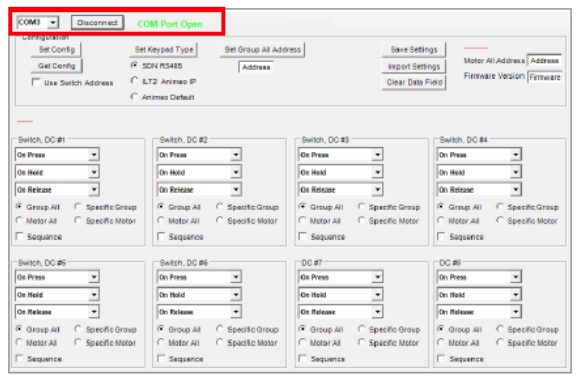The width and height of the screenshot is (582, 383).
Task: Click the Get Config button
Action: [56, 66]
